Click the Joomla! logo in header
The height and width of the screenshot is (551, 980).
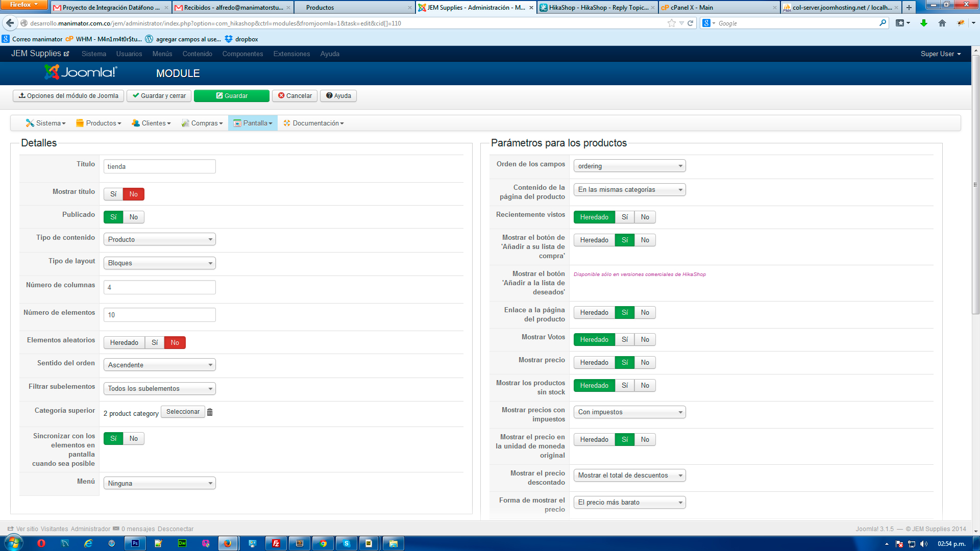(81, 72)
